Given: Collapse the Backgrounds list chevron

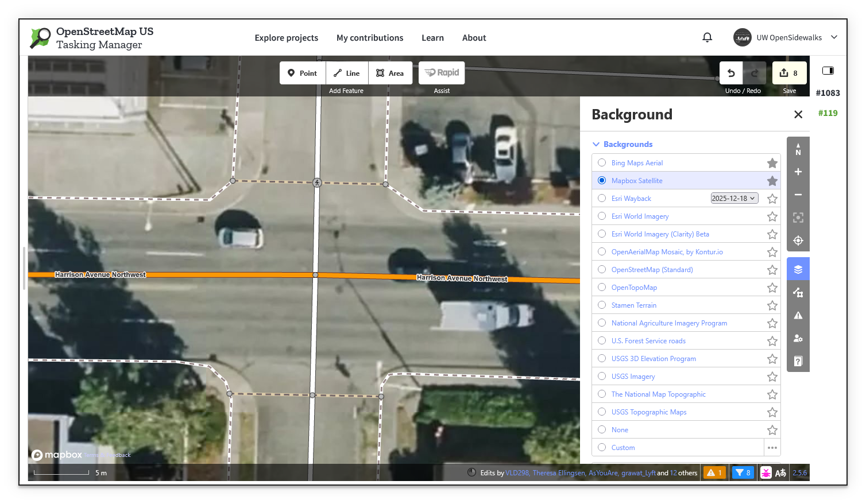Looking at the screenshot, I should 596,144.
